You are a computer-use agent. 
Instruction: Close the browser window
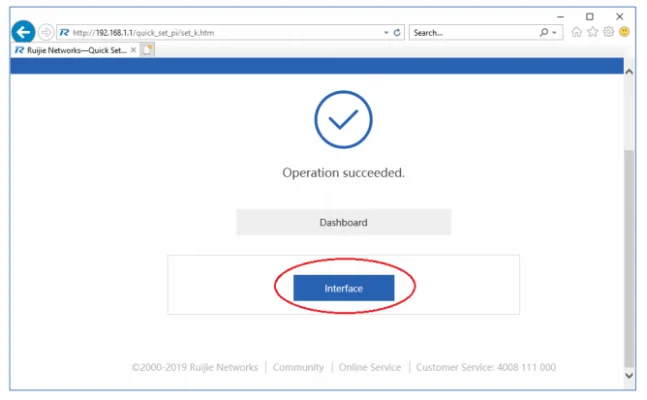(619, 17)
